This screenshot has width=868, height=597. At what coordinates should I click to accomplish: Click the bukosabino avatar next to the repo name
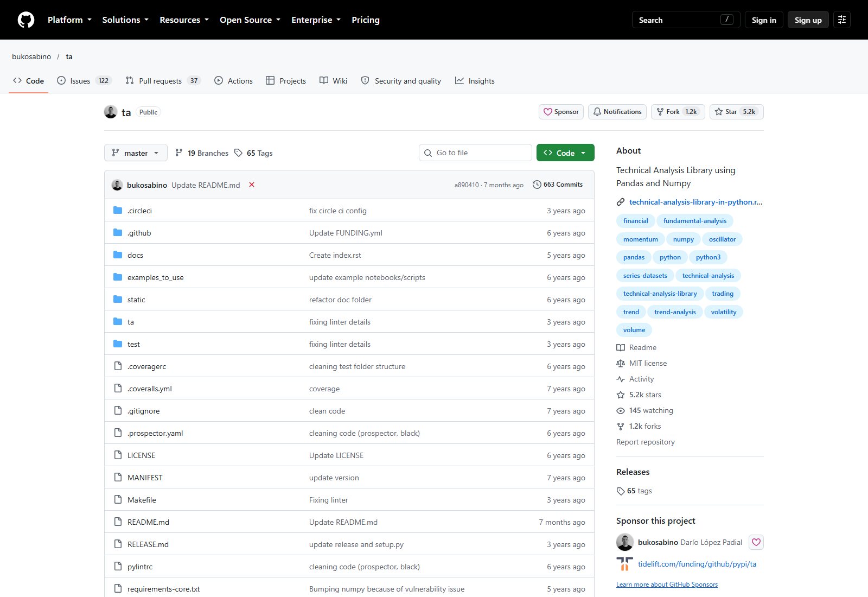click(x=111, y=112)
